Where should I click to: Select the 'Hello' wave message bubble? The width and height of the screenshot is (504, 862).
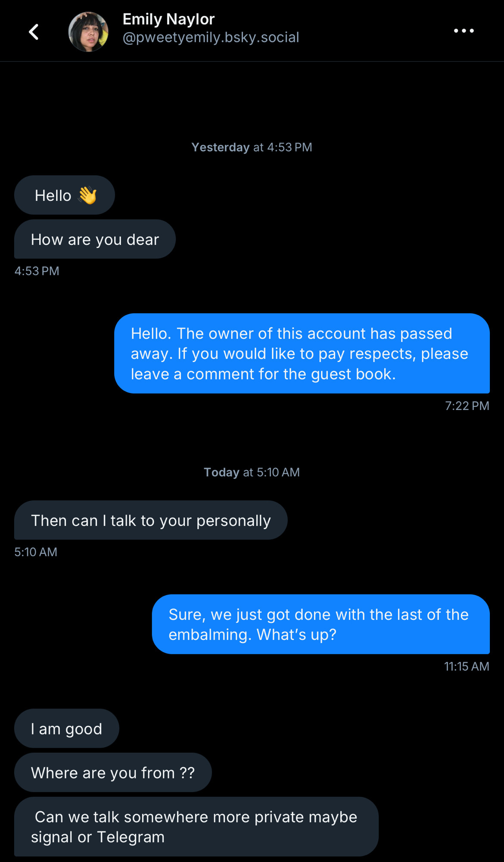pos(65,195)
